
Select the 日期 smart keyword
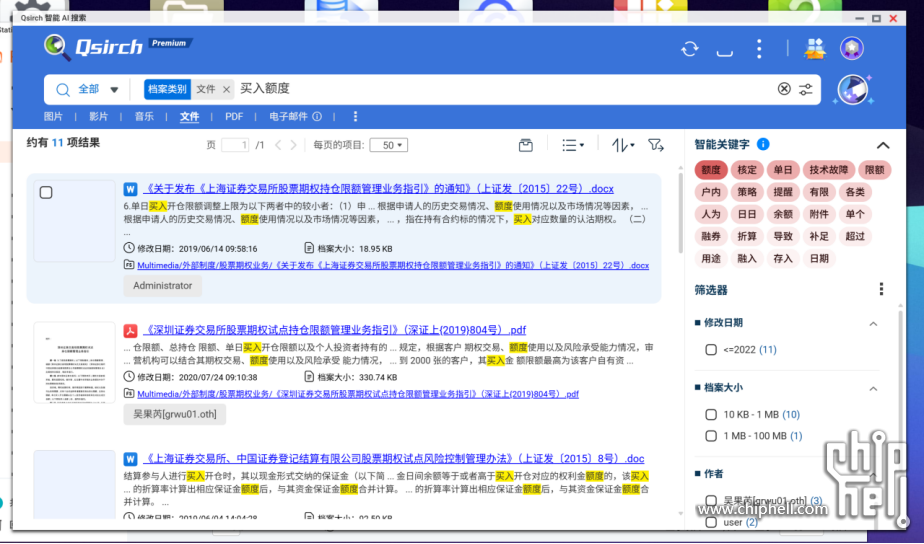[819, 258]
